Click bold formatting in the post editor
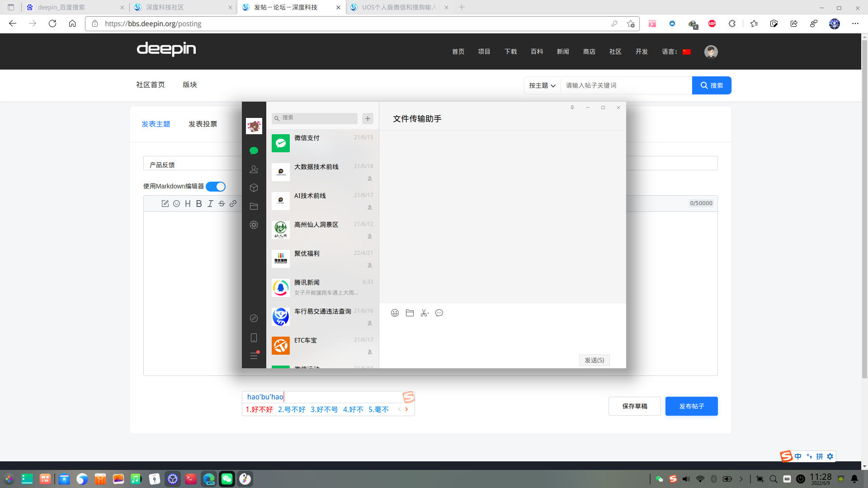This screenshot has width=868, height=488. 199,204
